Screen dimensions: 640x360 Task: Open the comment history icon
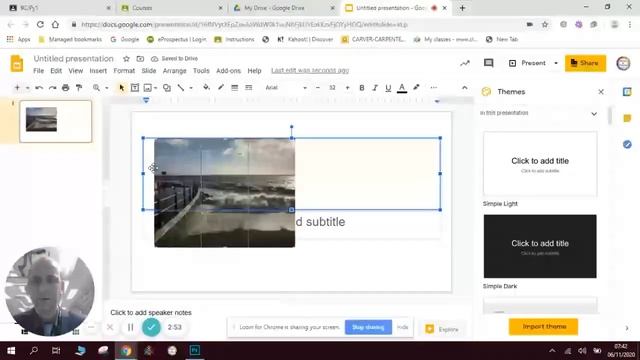(489, 63)
